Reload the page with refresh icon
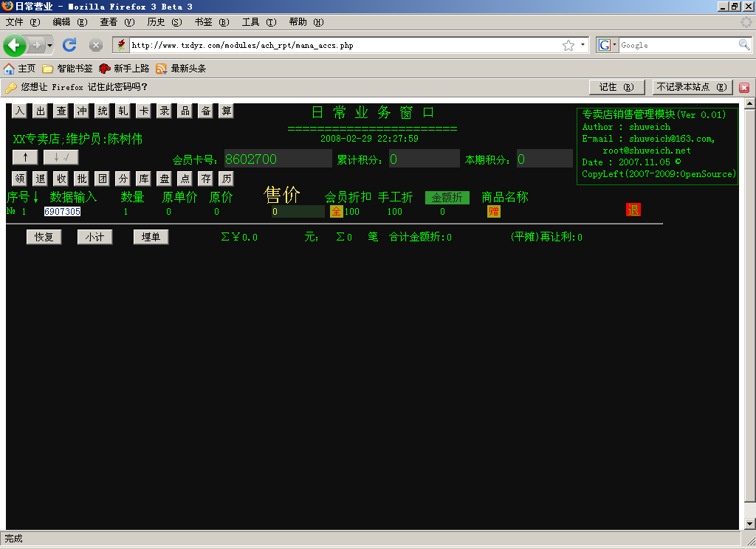The width and height of the screenshot is (756, 549). [x=70, y=45]
